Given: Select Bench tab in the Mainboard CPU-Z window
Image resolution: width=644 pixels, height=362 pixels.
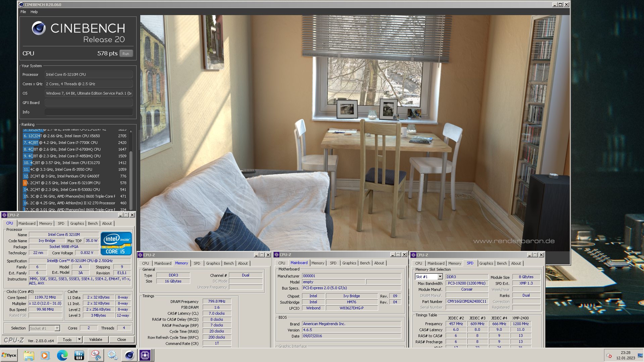Looking at the screenshot, I should click(365, 263).
